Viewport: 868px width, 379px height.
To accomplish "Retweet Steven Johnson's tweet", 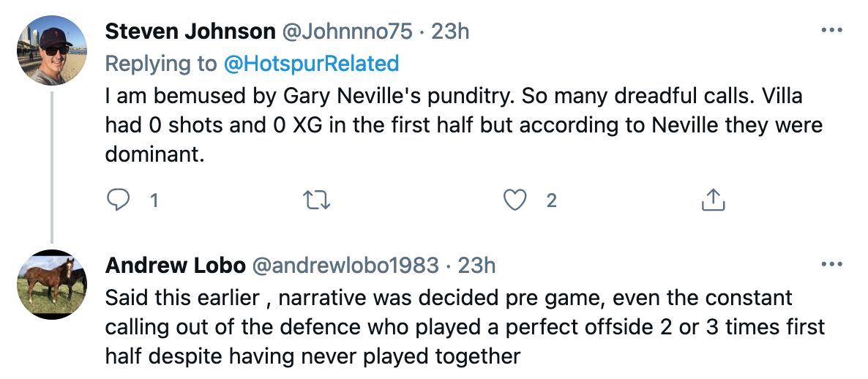I will [318, 200].
